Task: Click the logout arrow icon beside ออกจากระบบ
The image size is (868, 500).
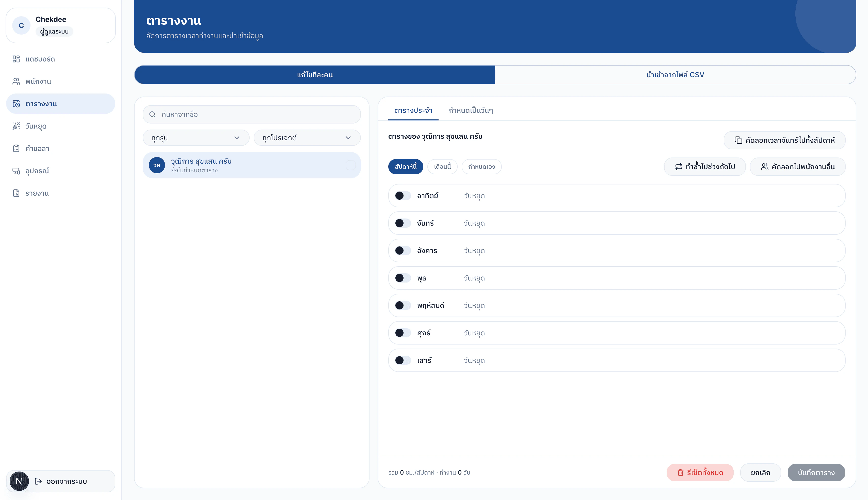Action: 38,481
